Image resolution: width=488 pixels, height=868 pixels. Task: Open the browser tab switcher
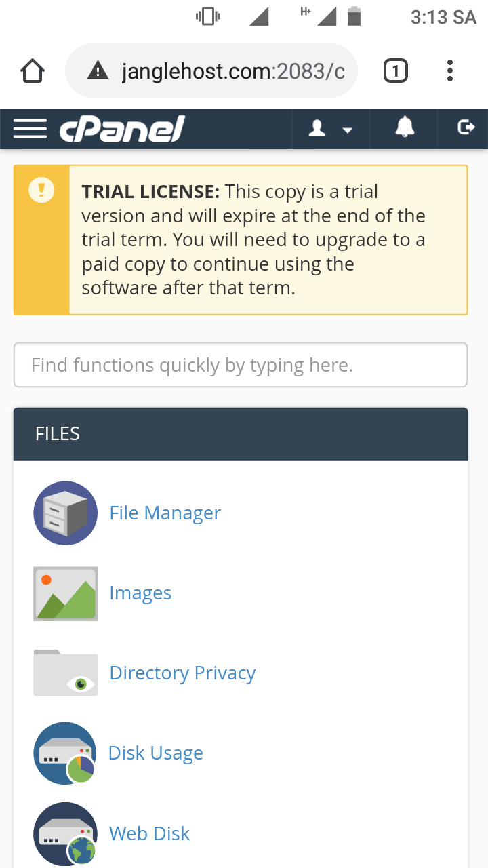tap(396, 71)
